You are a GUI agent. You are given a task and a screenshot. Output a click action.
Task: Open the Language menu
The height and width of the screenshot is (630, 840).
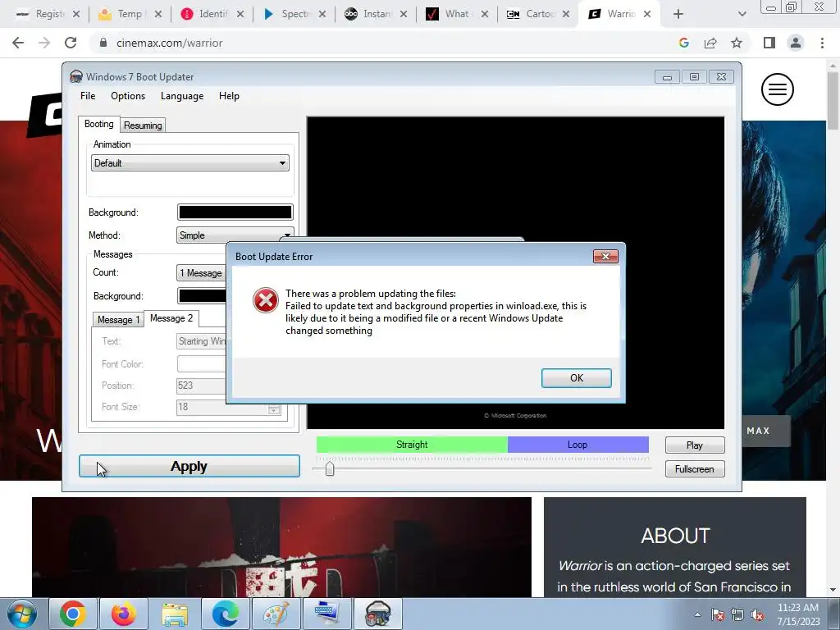(x=182, y=96)
